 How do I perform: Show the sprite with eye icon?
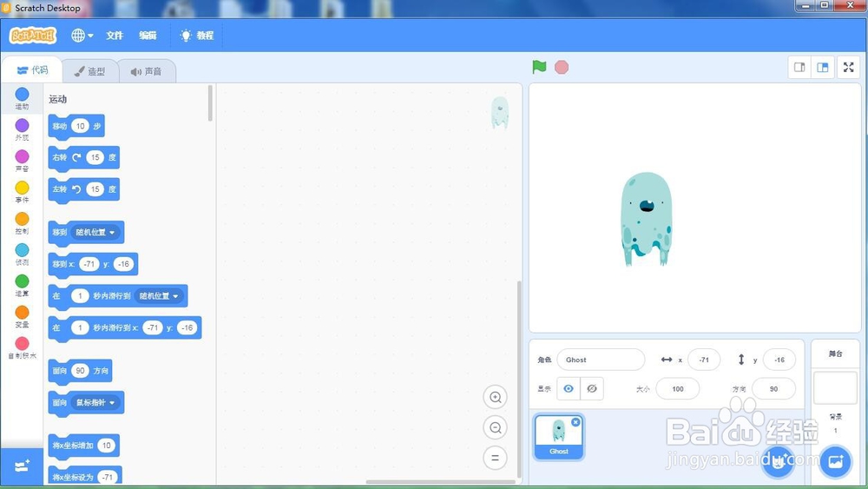(x=569, y=389)
